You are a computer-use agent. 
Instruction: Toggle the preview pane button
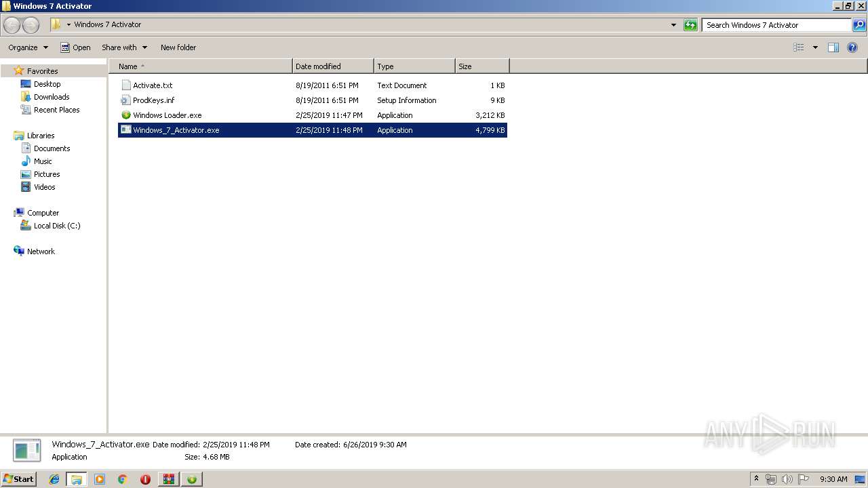(833, 47)
